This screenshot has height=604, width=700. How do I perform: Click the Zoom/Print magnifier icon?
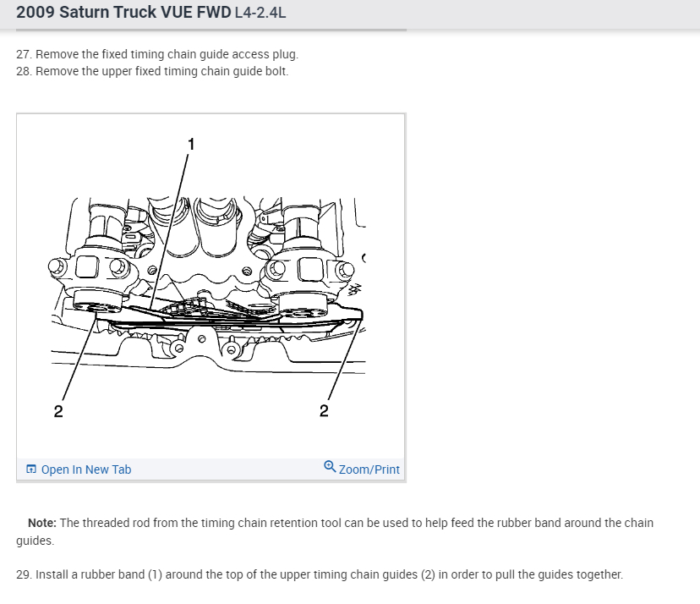(x=330, y=466)
